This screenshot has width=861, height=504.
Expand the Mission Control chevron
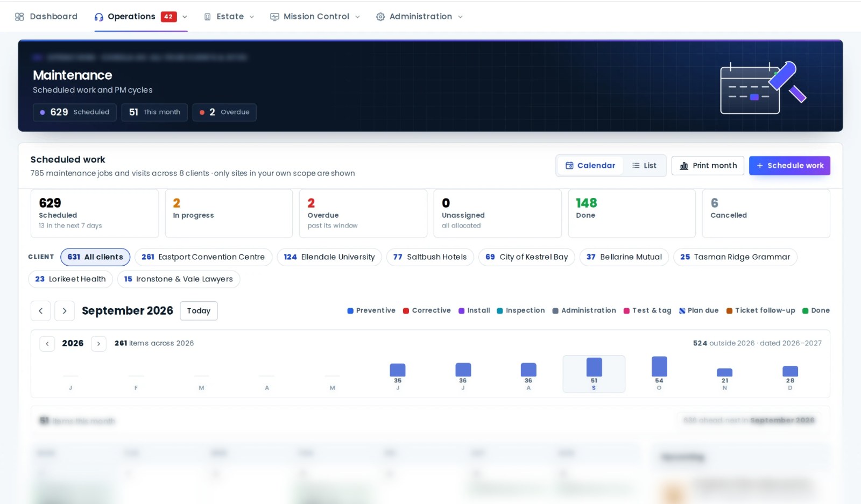click(357, 17)
